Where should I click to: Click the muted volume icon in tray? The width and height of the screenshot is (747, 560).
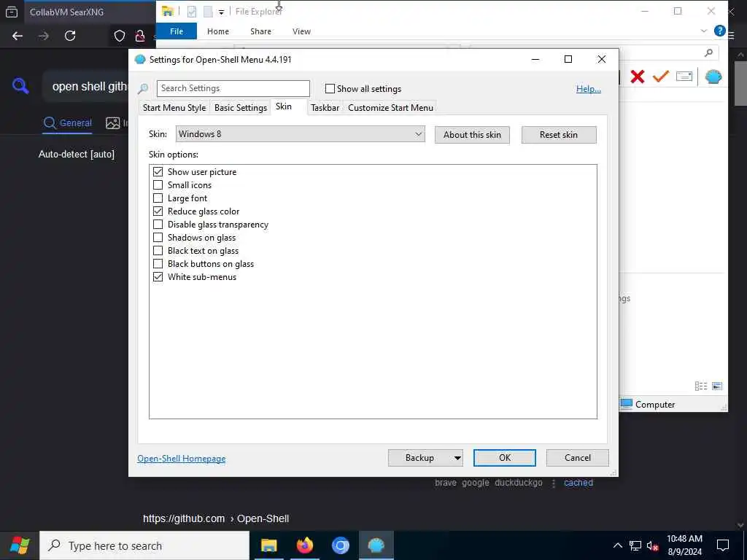click(653, 545)
